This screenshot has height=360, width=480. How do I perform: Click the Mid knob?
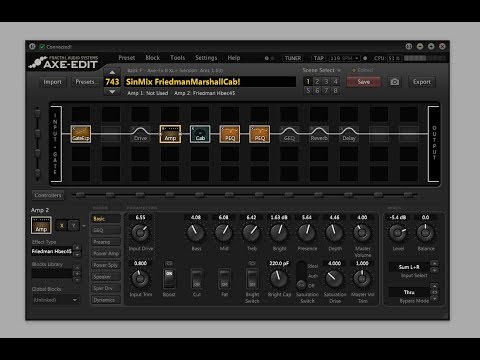(224, 233)
